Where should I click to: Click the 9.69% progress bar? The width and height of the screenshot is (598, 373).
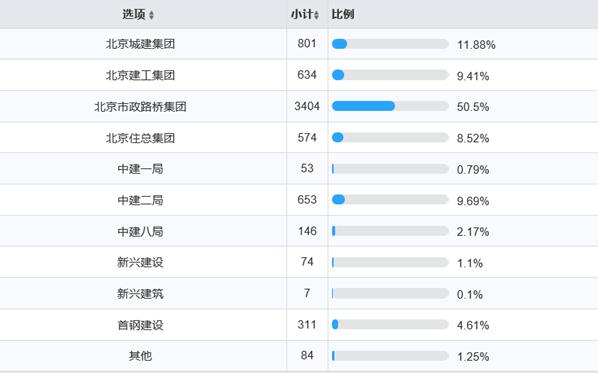point(390,199)
